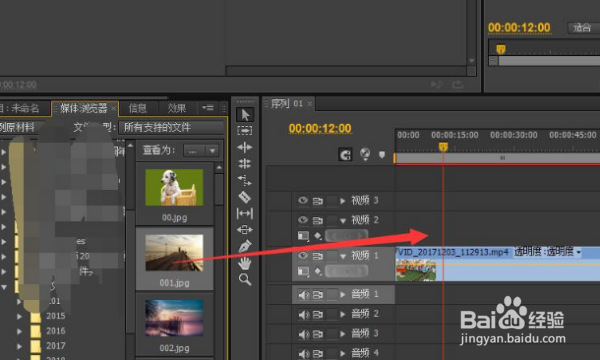Toggle sync lock on the 视频 3 track
Viewport: 600px width, 360px height.
(318, 201)
